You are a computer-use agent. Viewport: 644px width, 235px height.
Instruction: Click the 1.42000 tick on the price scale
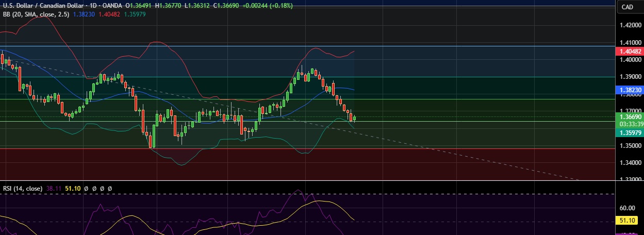click(x=631, y=25)
